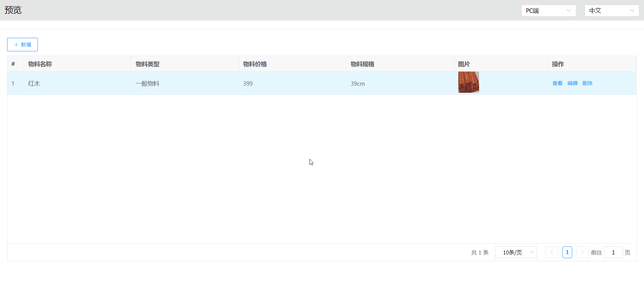Image resolution: width=644 pixels, height=295 pixels.
Task: Click the 物料名称 column header
Action: coord(40,64)
